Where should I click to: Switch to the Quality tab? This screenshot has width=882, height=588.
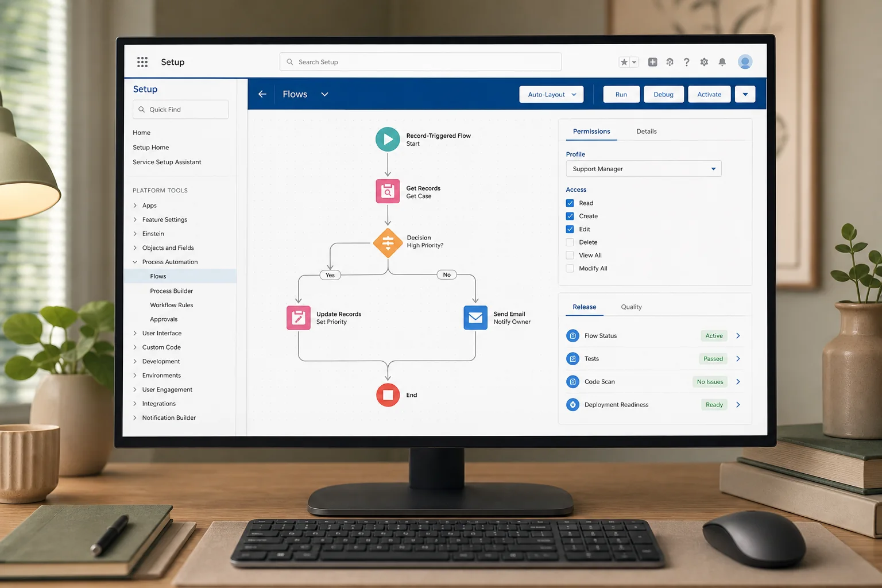click(631, 307)
